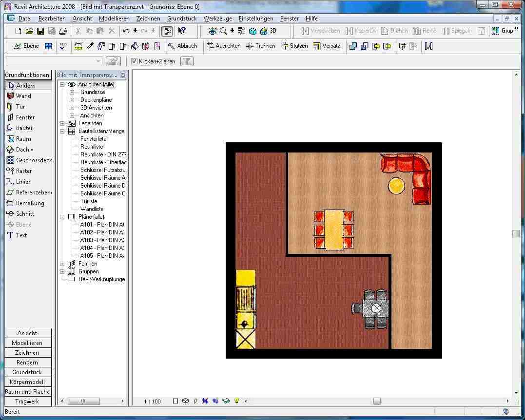Open the Werkzeuge menu

coord(217,19)
